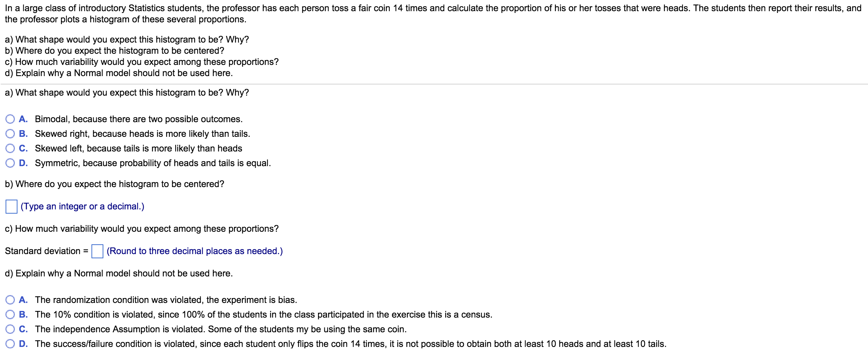Click the 'Type an integer or a decimal' hint
The width and height of the screenshot is (868, 356).
(82, 207)
